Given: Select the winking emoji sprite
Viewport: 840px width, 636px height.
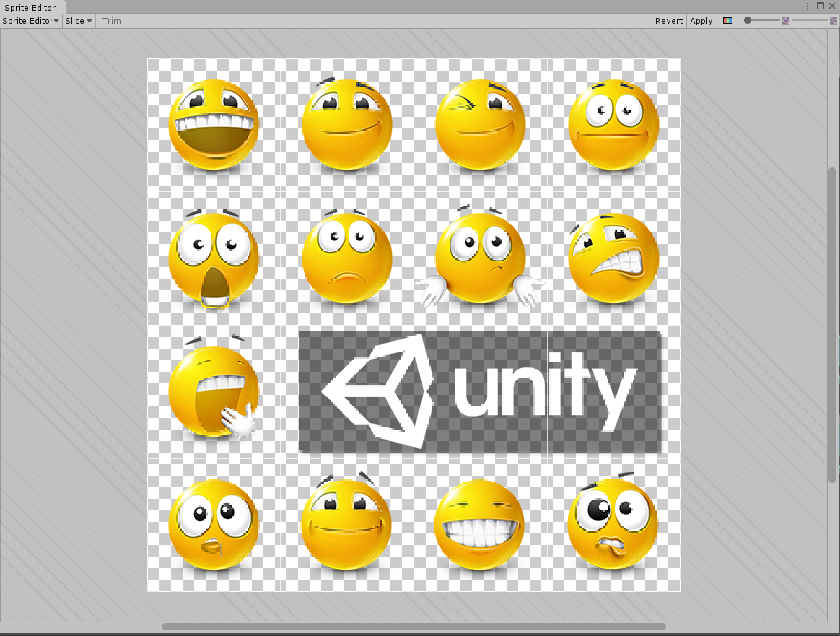Looking at the screenshot, I should pyautogui.click(x=480, y=125).
